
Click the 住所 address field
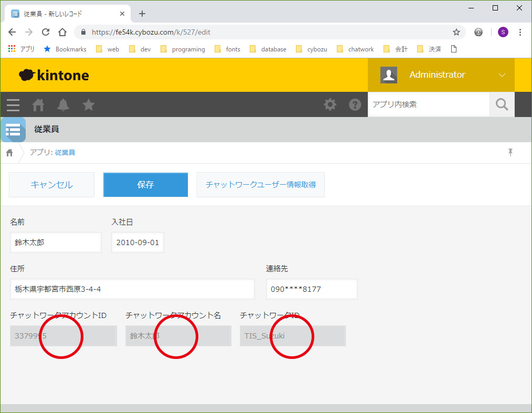[x=132, y=289]
